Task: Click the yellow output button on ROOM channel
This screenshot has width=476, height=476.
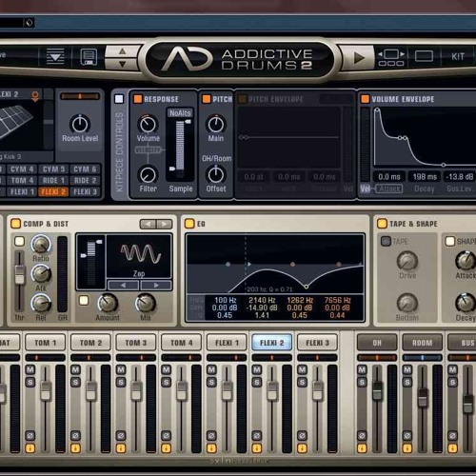Action: click(x=407, y=448)
